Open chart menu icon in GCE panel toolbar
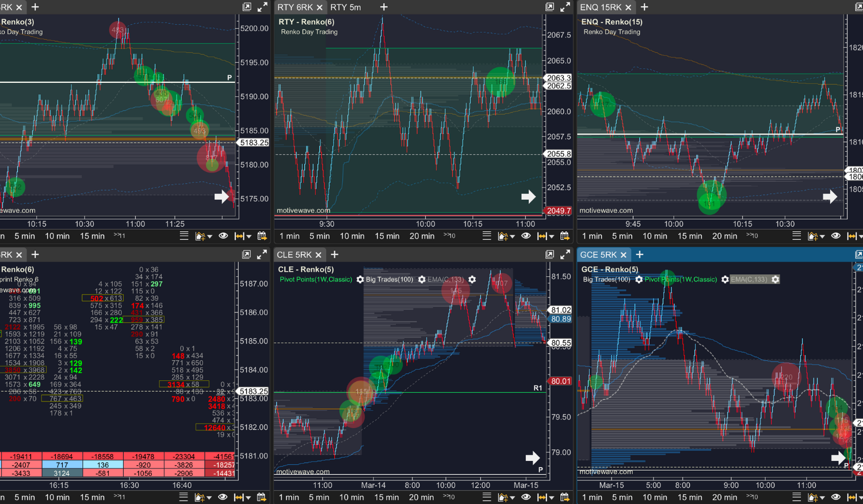The width and height of the screenshot is (863, 504). [x=797, y=497]
